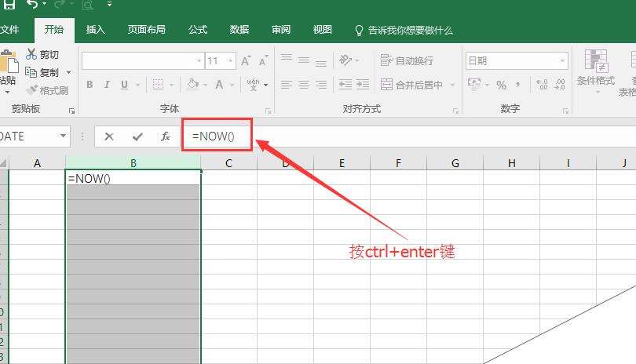Decrease font size

click(263, 61)
